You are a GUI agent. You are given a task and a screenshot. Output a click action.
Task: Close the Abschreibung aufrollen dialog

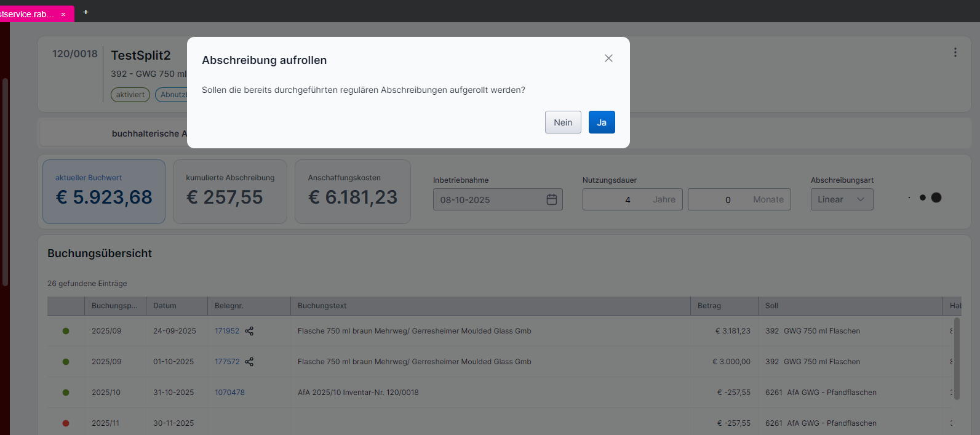coord(608,58)
